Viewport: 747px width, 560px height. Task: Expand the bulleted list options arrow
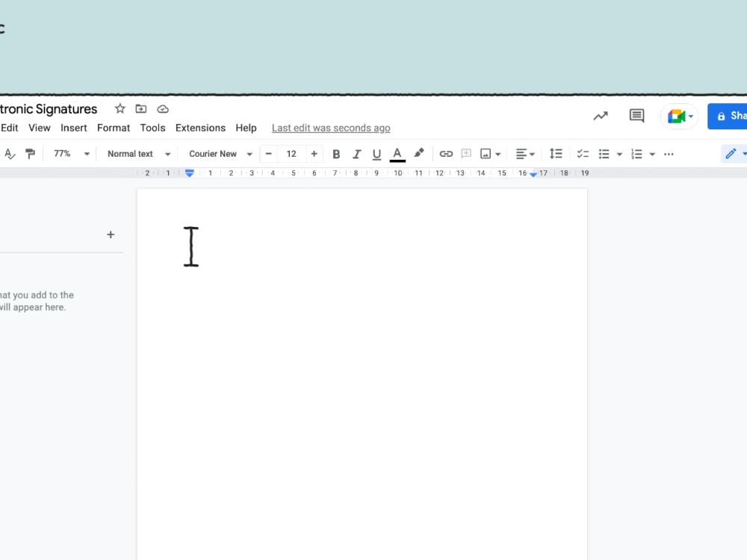(x=619, y=155)
